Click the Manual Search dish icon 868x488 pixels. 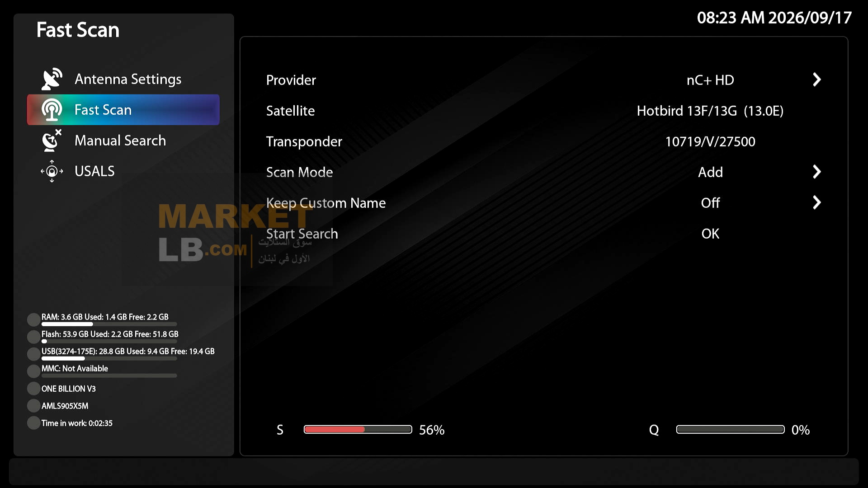tap(51, 141)
